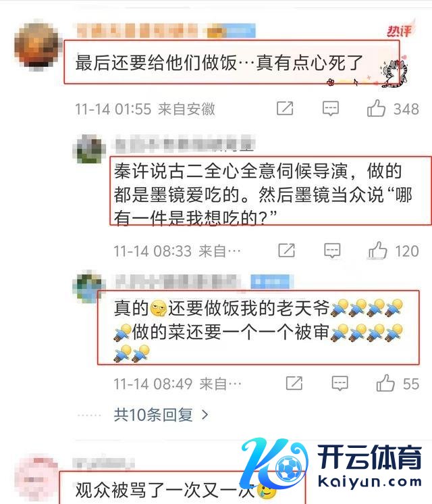Open the top commenter's pixelated avatar

pyautogui.click(x=38, y=46)
